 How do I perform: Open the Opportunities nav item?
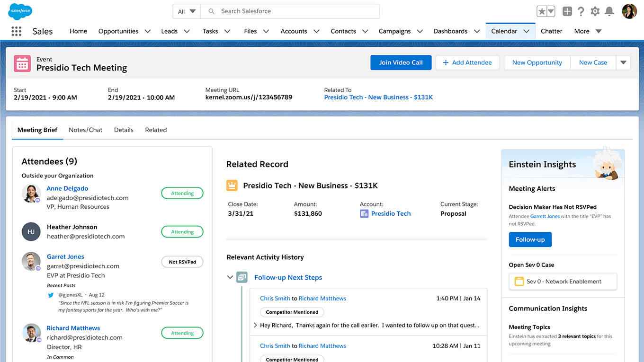click(118, 31)
